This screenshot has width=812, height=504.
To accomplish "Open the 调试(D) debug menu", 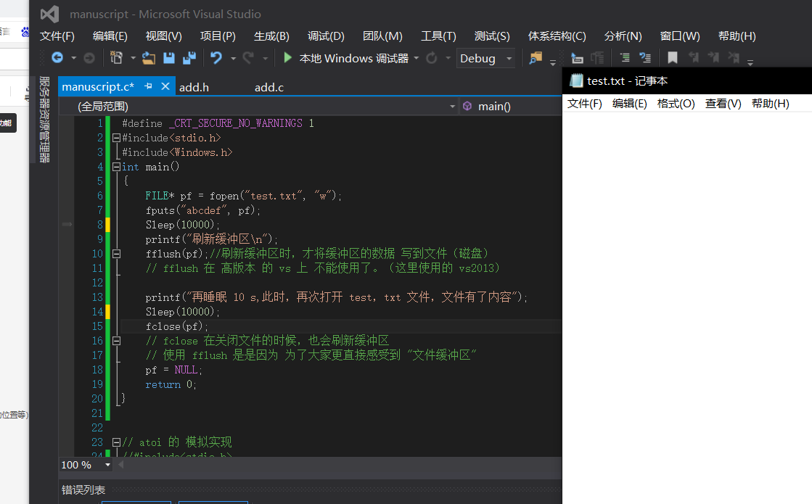I will (x=326, y=36).
